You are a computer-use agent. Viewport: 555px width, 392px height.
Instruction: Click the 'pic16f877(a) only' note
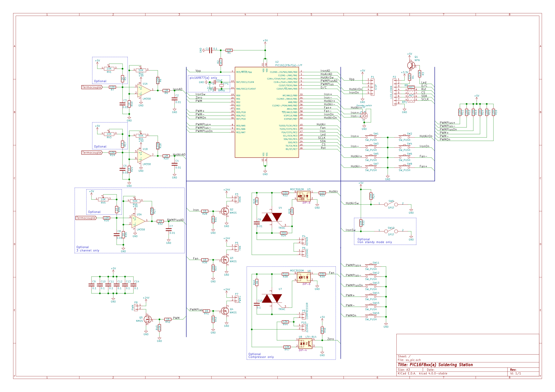203,78
